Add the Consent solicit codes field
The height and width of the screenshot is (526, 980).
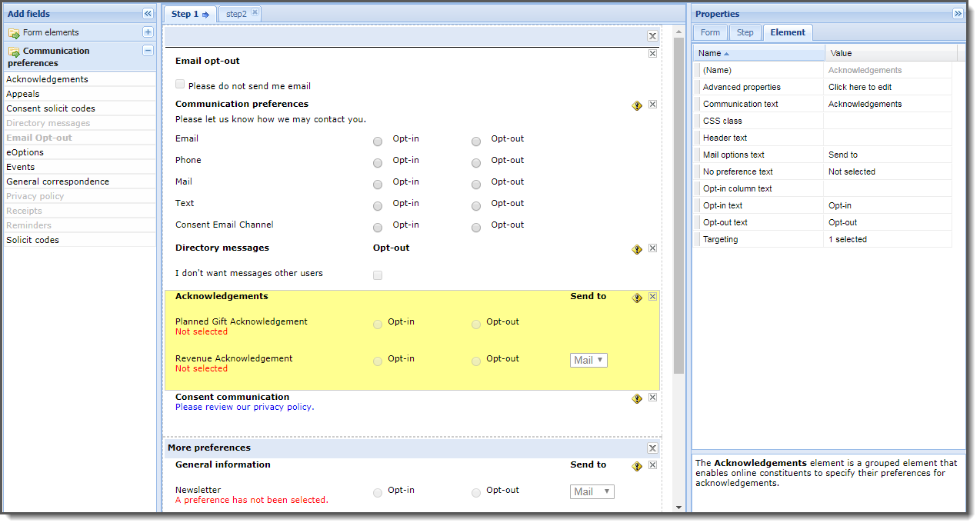click(80, 108)
